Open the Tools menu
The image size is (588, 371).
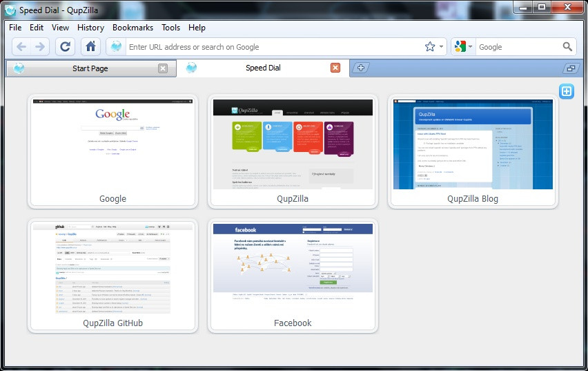[171, 28]
